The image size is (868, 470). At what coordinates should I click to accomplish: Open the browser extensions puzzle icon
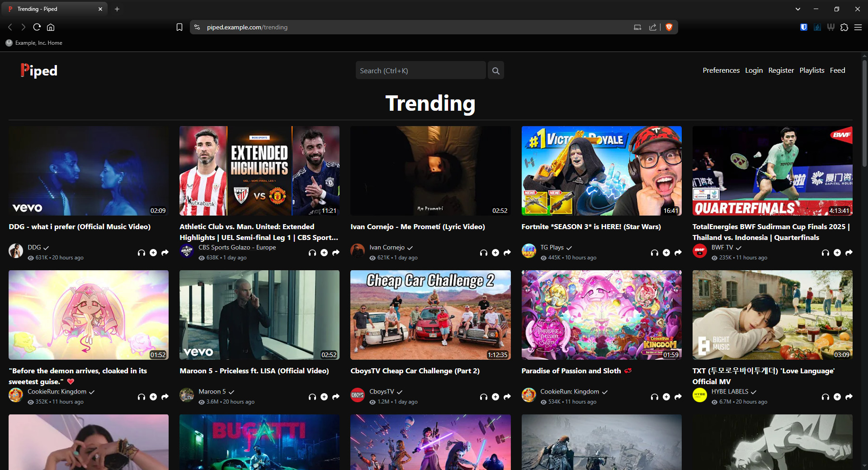(x=844, y=27)
